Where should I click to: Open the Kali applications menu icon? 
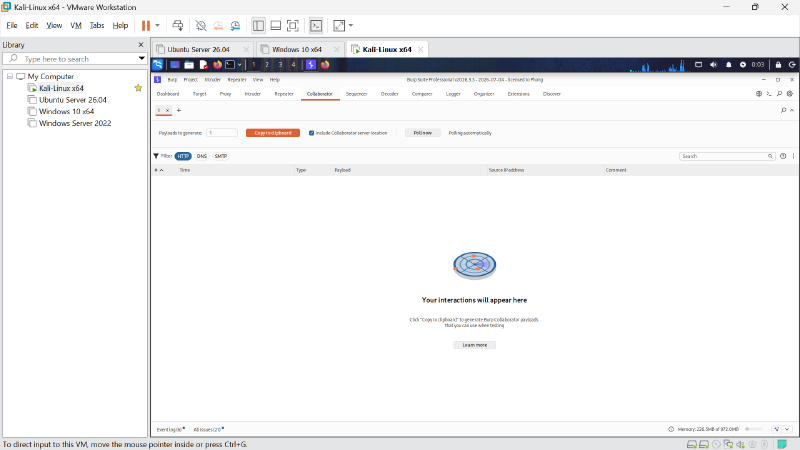point(158,65)
